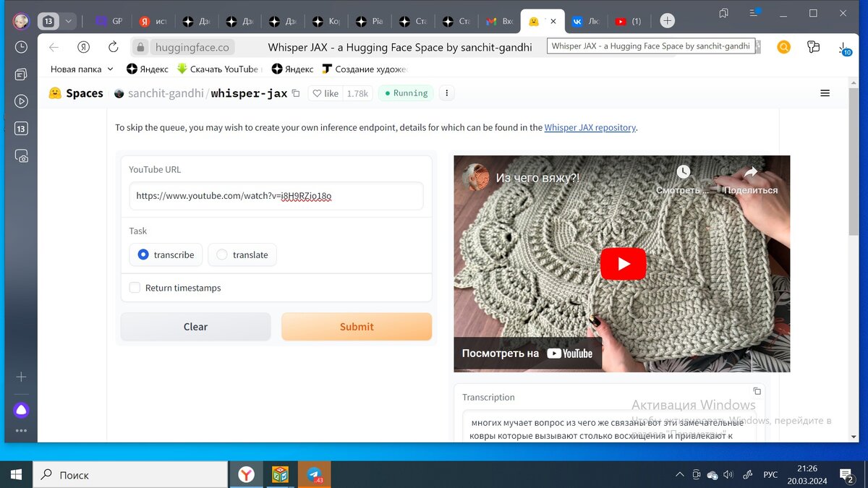Open the Windows Start menu

(x=16, y=475)
